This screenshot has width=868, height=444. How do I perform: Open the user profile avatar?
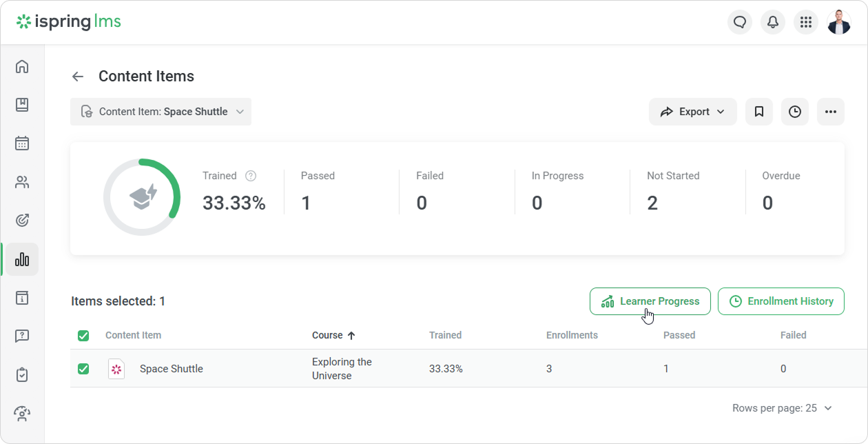coord(839,22)
